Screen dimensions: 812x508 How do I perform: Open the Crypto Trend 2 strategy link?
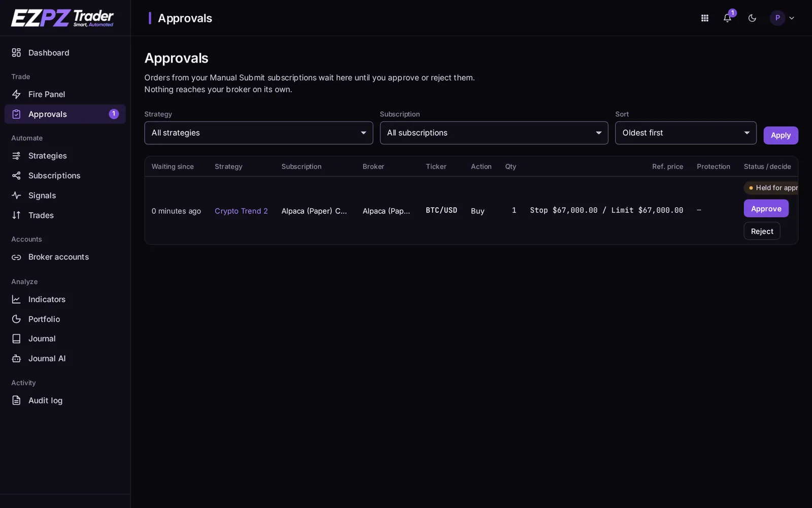click(x=241, y=211)
